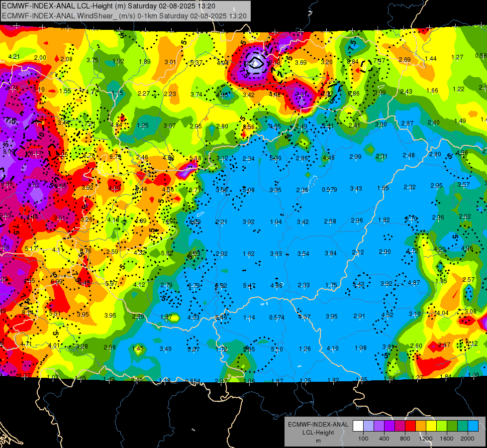Click the wind shear value 4.21
This screenshot has width=487, height=448.
click(14, 57)
